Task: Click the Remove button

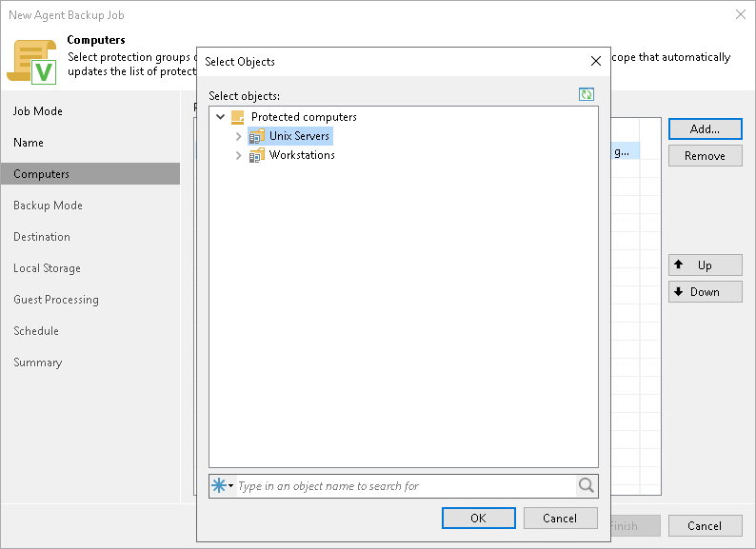Action: tap(705, 156)
